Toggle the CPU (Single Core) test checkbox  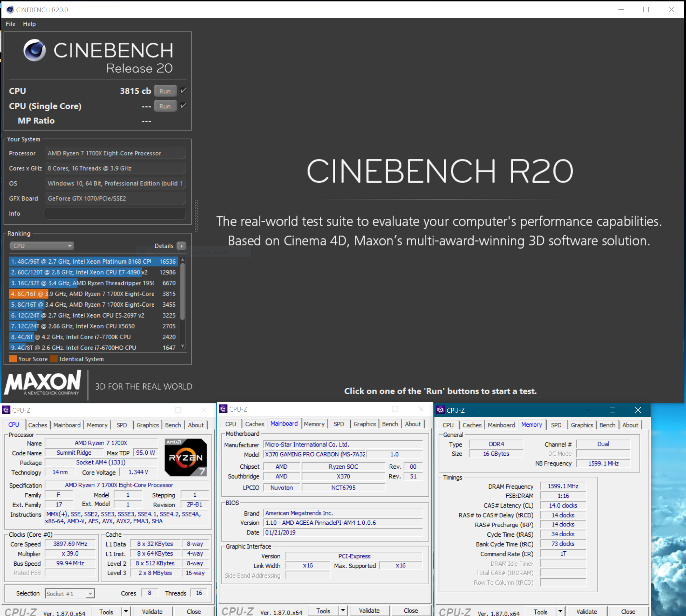click(x=183, y=106)
